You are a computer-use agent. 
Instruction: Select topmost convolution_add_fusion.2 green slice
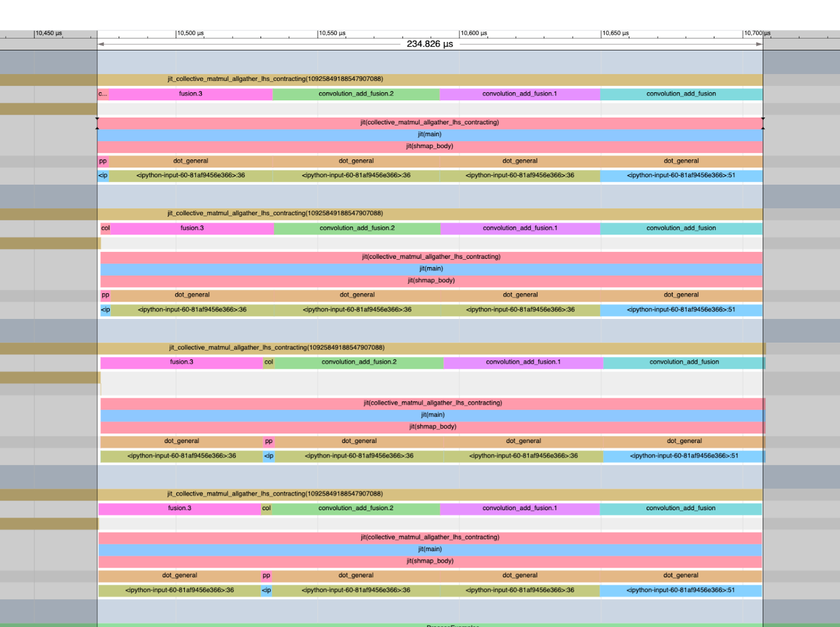[x=356, y=94]
